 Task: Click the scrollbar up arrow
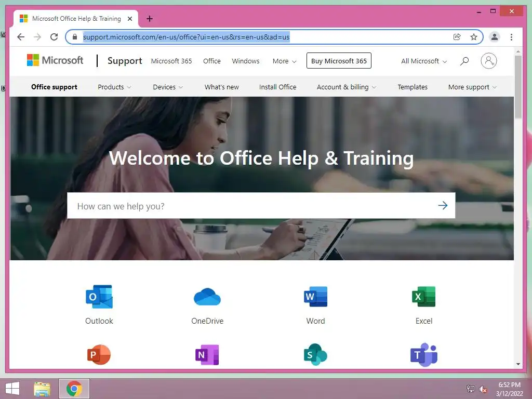(518, 52)
